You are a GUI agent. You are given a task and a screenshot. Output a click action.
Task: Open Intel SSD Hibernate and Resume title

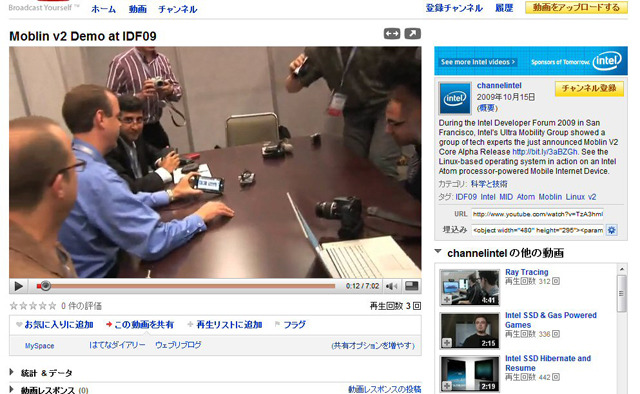point(548,363)
